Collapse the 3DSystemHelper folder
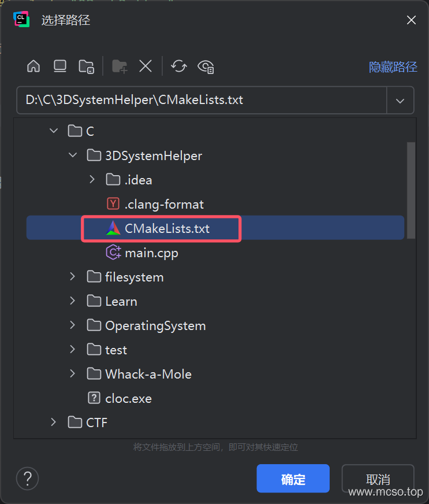 point(73,155)
